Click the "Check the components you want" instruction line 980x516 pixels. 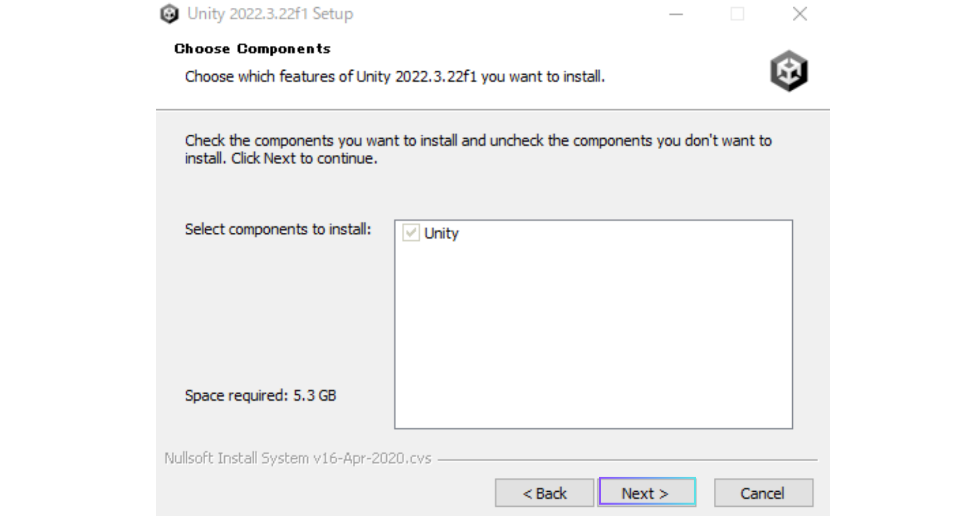(478, 140)
